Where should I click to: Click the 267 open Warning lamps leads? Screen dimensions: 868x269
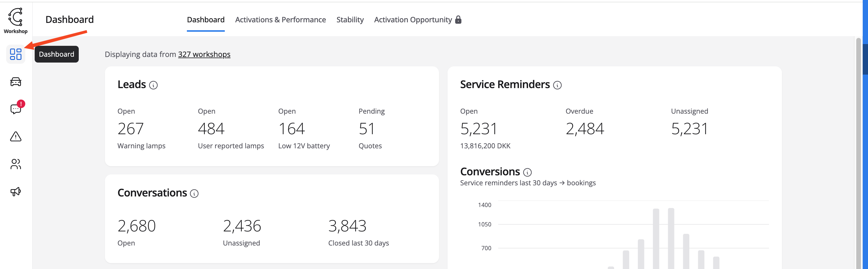[x=131, y=129]
